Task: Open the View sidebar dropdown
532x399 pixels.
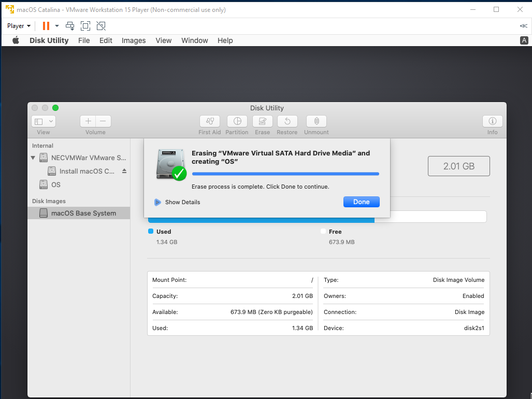Action: [44, 121]
